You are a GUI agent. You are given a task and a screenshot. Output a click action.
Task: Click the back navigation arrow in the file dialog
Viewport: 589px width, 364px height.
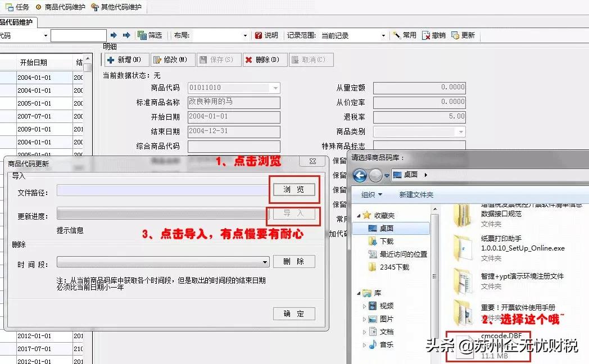[x=360, y=175]
